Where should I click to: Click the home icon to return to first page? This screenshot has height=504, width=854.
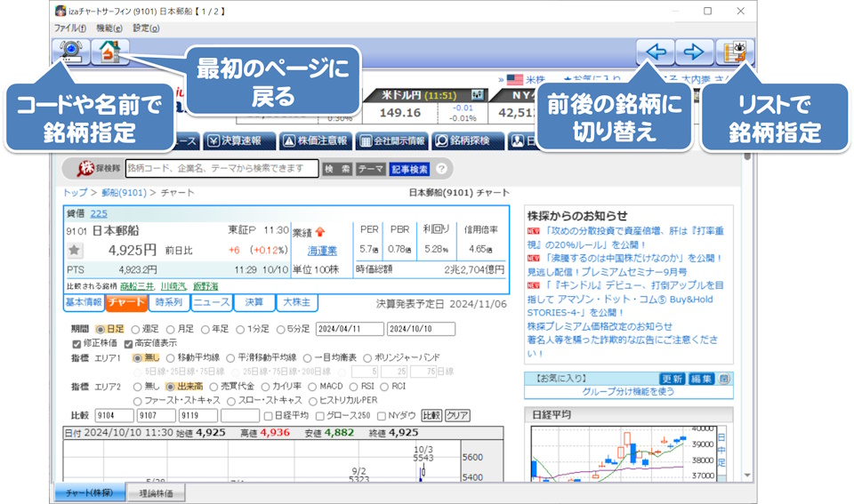click(110, 52)
